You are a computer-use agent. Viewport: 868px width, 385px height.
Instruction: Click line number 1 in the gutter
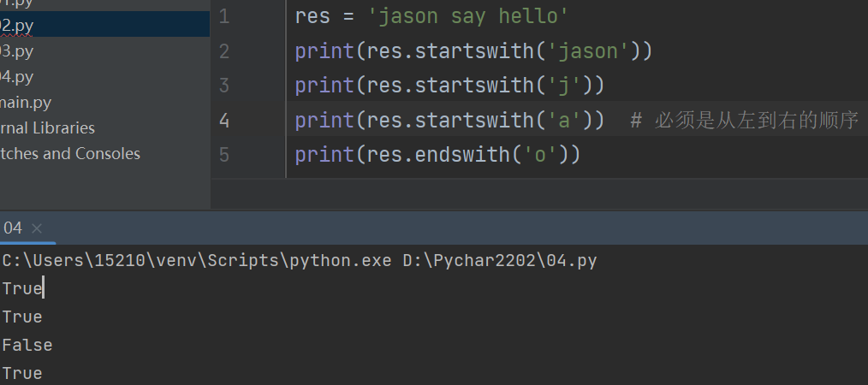coord(224,16)
